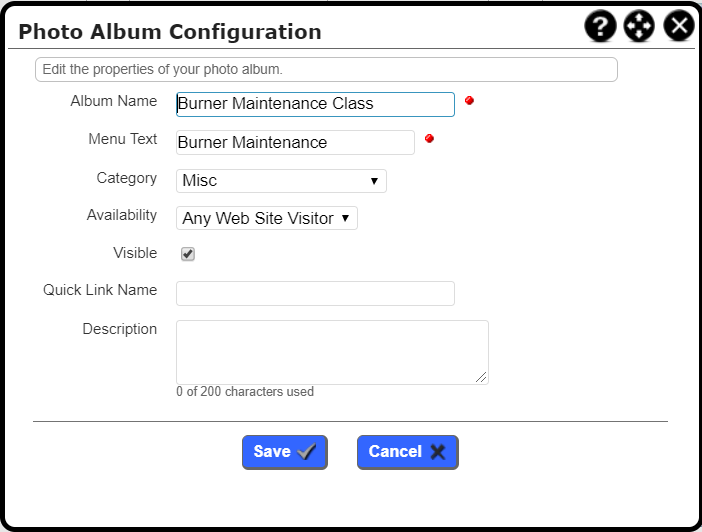This screenshot has width=702, height=532.
Task: Click the Album Name text field
Action: pyautogui.click(x=315, y=104)
